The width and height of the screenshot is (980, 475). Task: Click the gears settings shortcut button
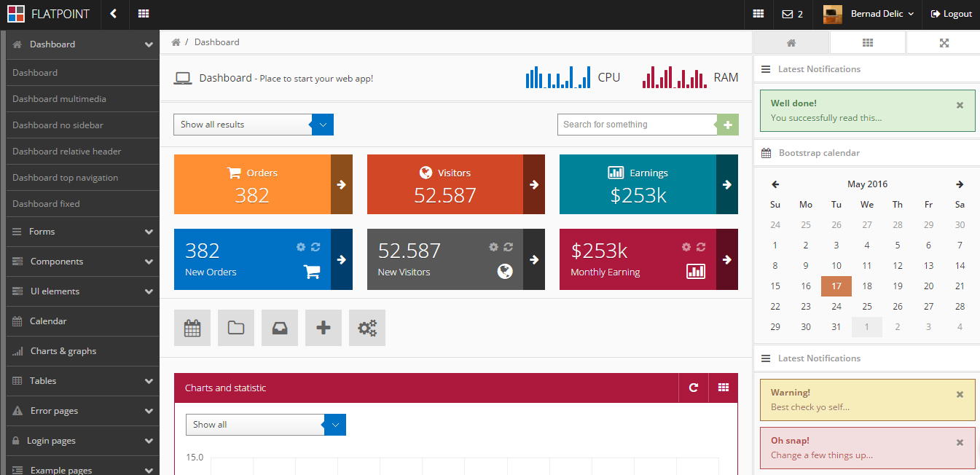pyautogui.click(x=367, y=328)
